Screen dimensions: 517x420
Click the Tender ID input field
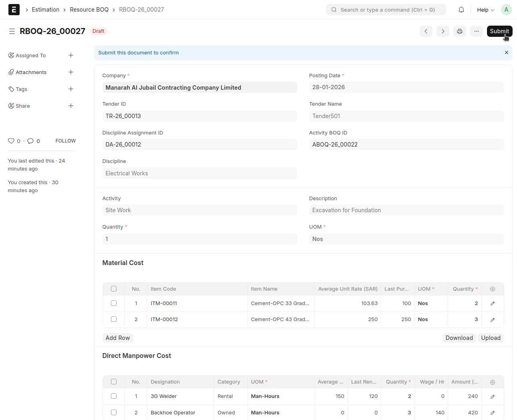[199, 116]
